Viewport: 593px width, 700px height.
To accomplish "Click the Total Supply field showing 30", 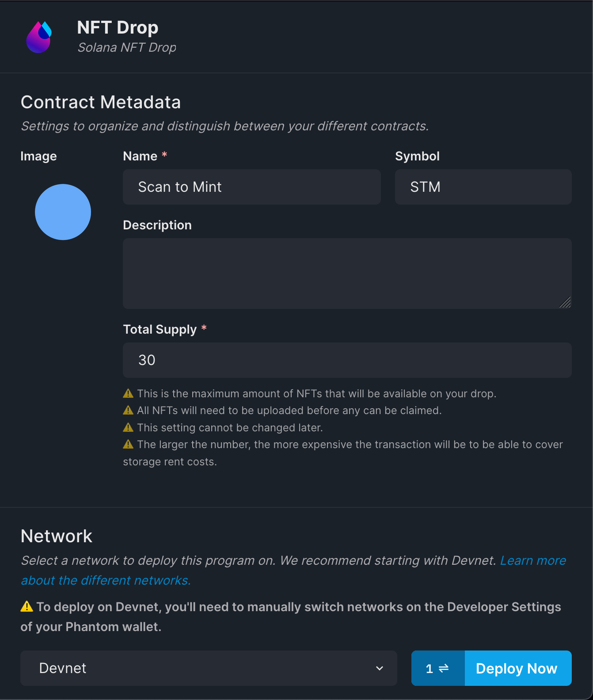I will [x=347, y=360].
